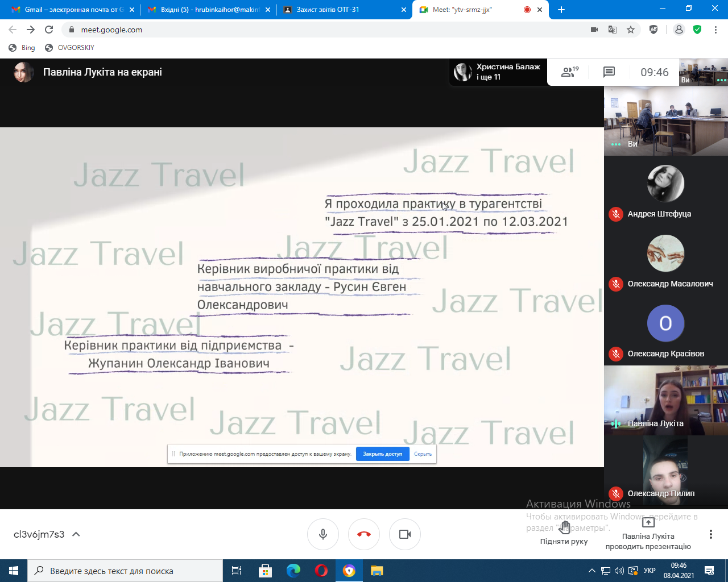Click the presenter avatar beside Павліна Лукіта на екрані
Screen dimensions: 728x582
point(23,72)
